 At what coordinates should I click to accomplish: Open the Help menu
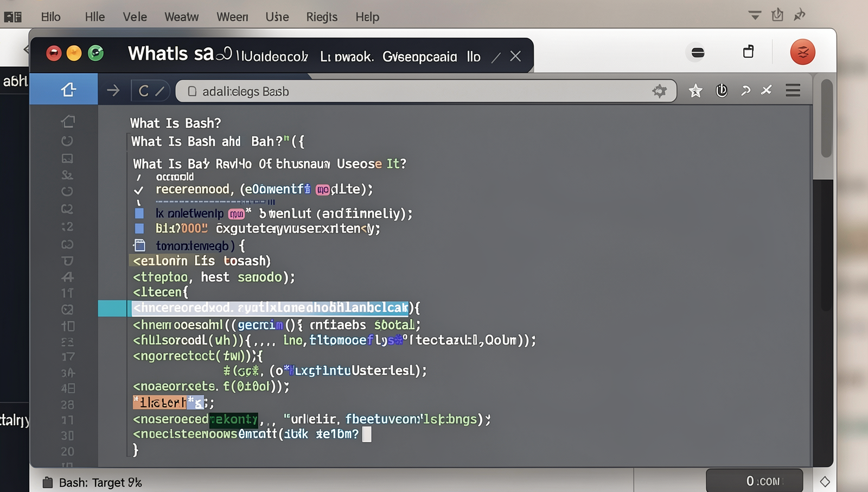[367, 17]
